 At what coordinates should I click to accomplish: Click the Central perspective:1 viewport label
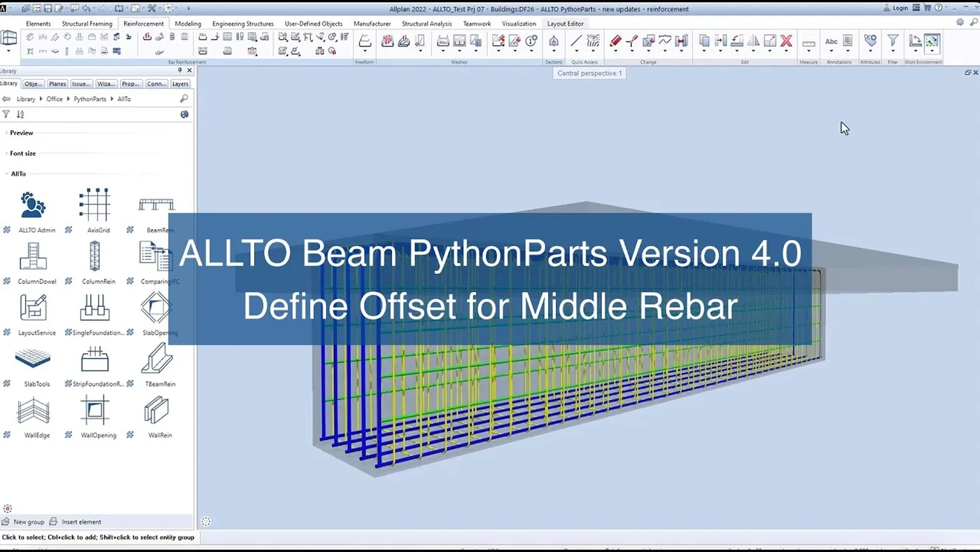point(589,73)
